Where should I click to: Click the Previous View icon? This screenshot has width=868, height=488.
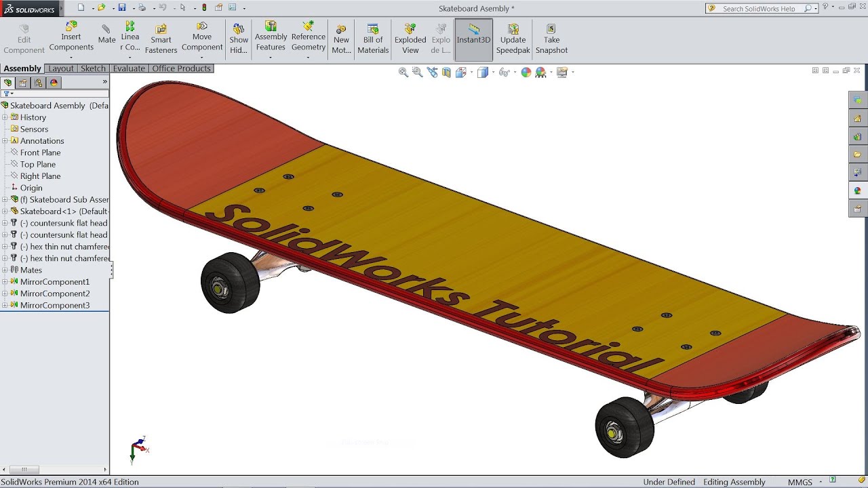pos(432,72)
